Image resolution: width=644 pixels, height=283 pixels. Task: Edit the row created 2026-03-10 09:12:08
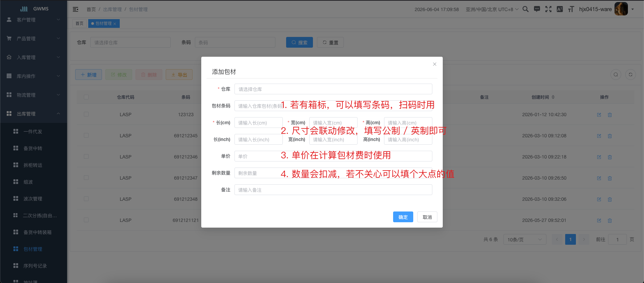[599, 136]
